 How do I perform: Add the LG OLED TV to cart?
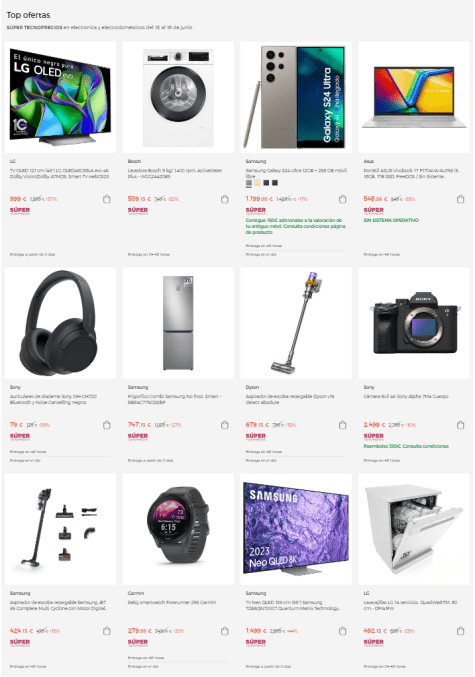point(107,199)
